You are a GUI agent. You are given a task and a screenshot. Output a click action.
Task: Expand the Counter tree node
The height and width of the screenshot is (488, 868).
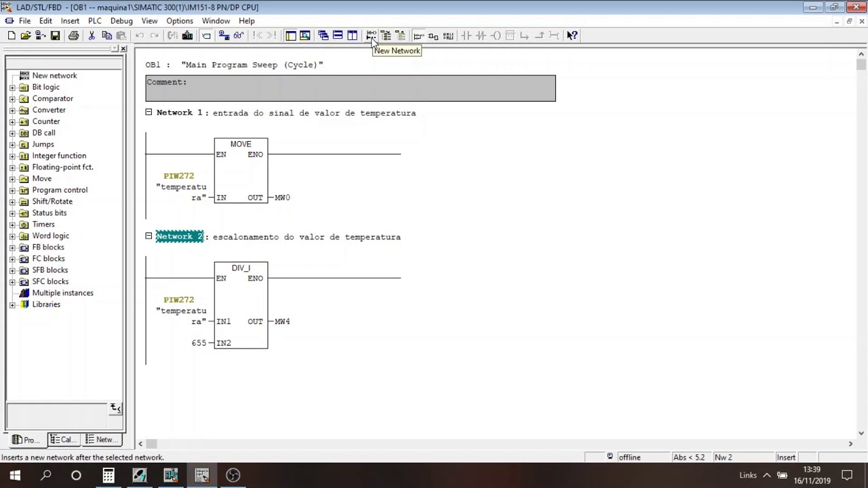12,122
